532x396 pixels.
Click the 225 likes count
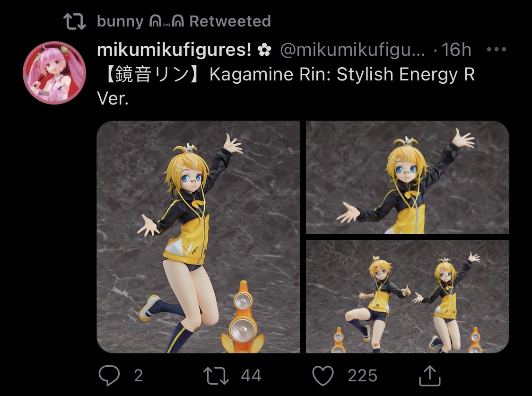[362, 376]
